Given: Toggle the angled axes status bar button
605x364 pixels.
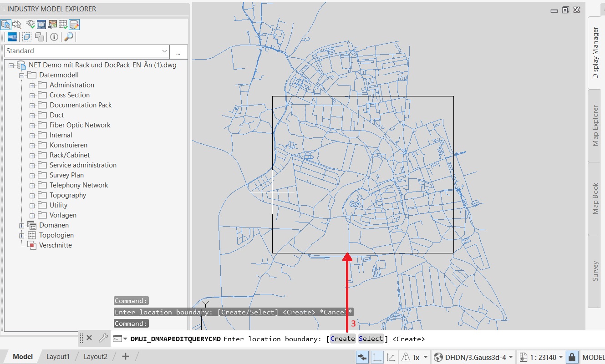Looking at the screenshot, I should coord(391,357).
